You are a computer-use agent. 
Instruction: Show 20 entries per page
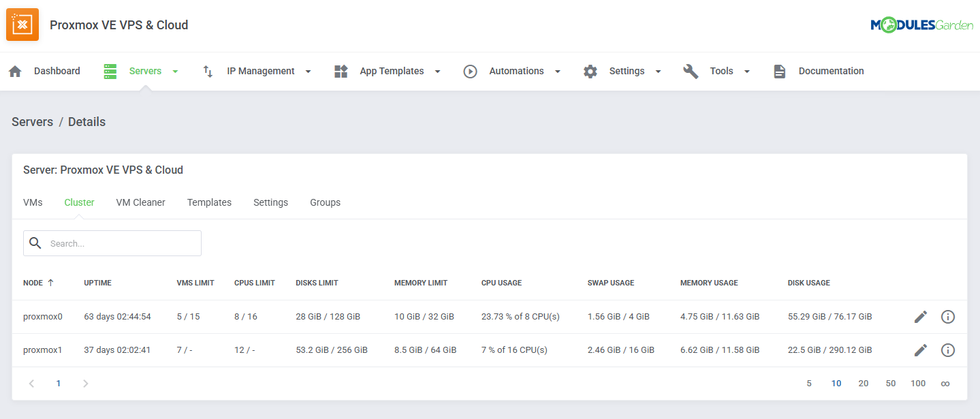click(864, 384)
